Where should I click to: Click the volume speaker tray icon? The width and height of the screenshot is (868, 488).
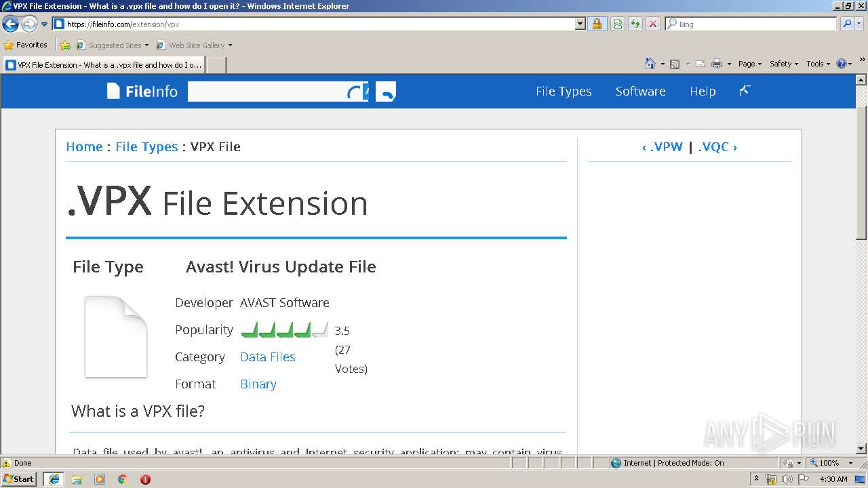click(787, 479)
